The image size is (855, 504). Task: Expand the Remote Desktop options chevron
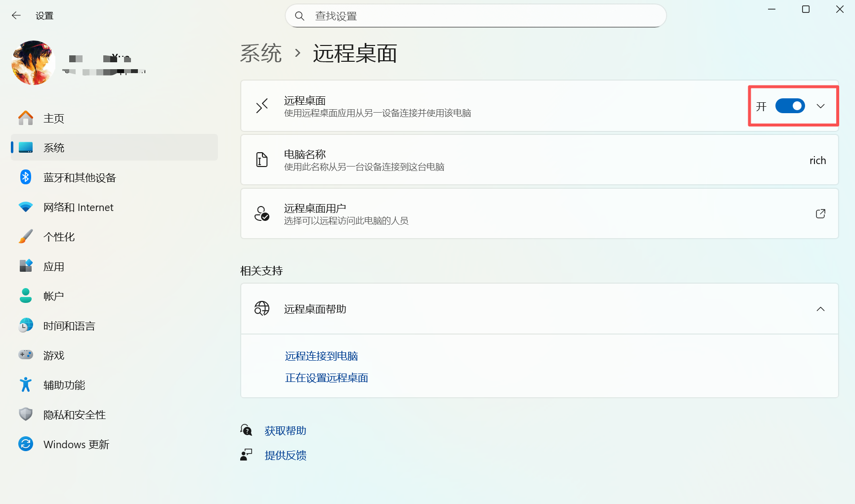(821, 106)
